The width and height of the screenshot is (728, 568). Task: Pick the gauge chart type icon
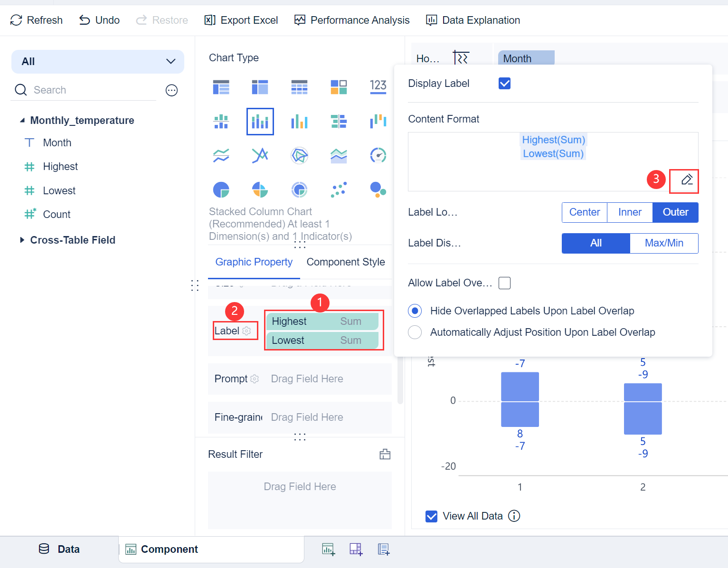(378, 155)
